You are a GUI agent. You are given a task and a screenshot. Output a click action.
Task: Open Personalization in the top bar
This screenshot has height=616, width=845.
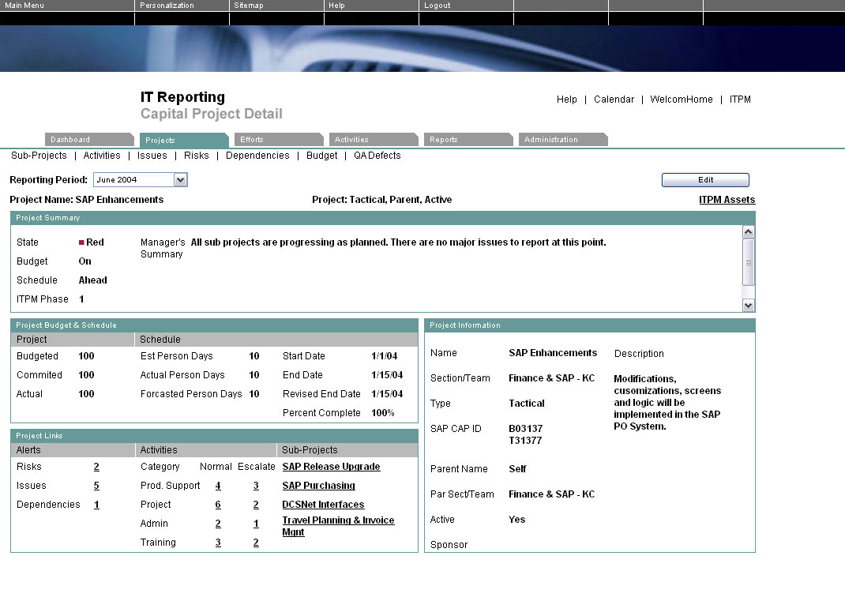[167, 6]
